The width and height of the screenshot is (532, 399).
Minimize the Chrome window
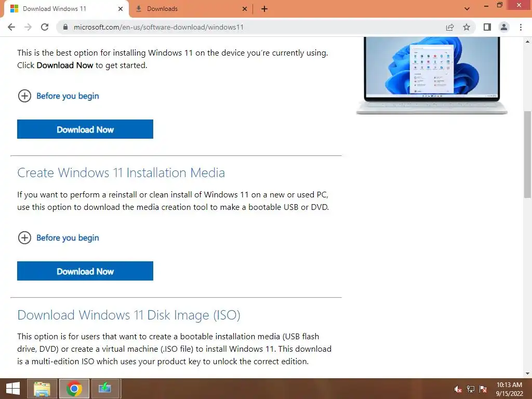click(x=486, y=6)
